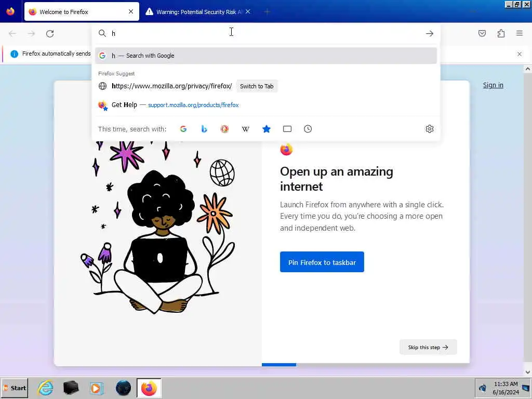This screenshot has width=532, height=399.
Task: Open the Extensions puzzle icon
Action: (x=501, y=33)
